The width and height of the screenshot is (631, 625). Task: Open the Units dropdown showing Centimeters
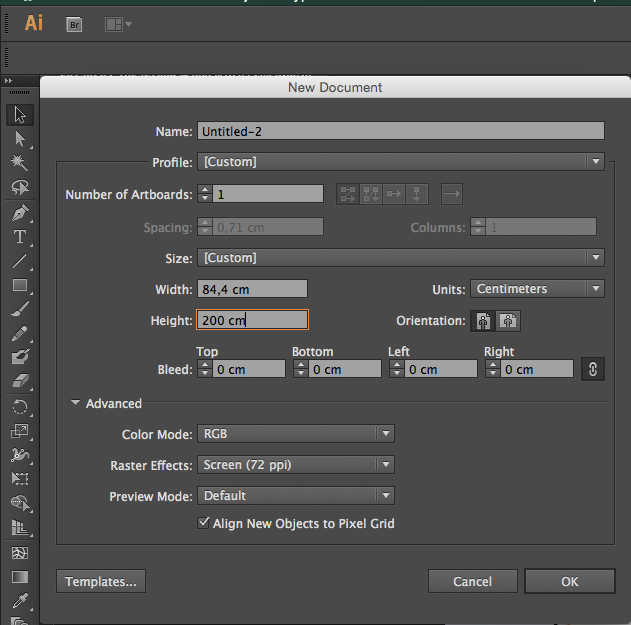click(x=537, y=289)
